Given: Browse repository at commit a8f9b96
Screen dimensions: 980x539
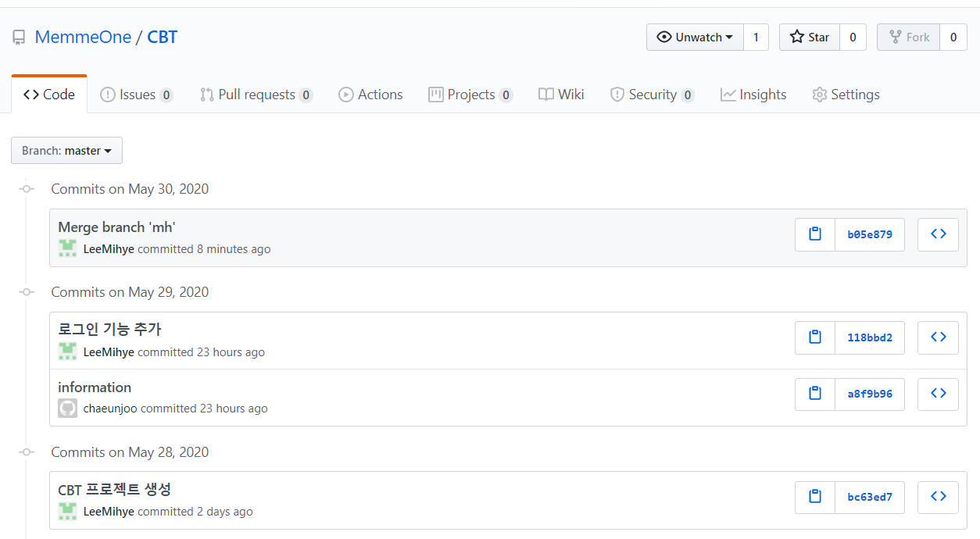Looking at the screenshot, I should click(938, 394).
